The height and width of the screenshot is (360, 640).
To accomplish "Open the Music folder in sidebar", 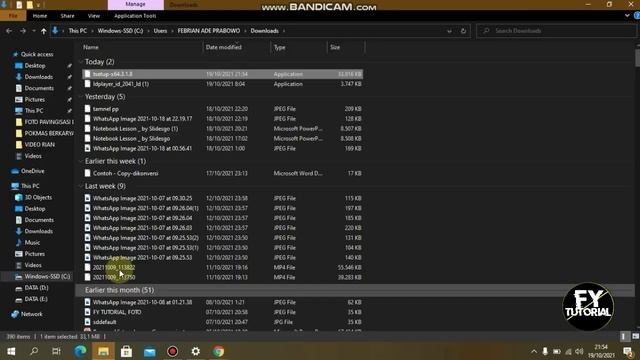I will (32, 242).
